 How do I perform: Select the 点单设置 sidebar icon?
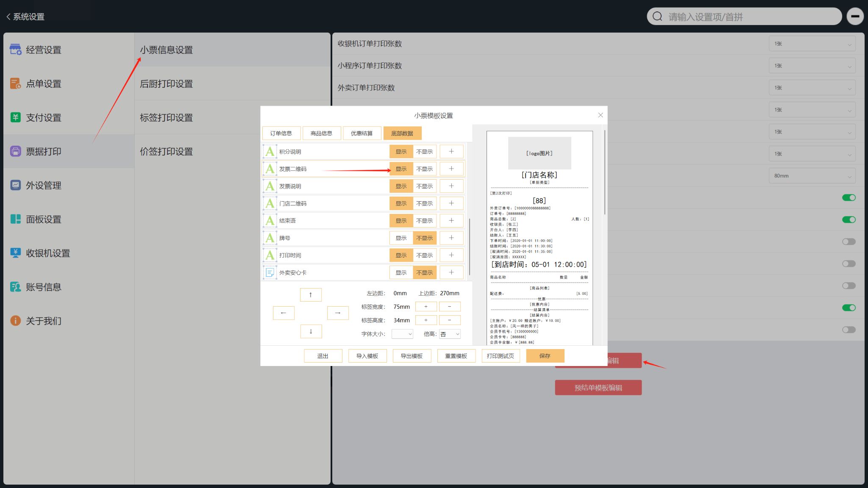(16, 83)
